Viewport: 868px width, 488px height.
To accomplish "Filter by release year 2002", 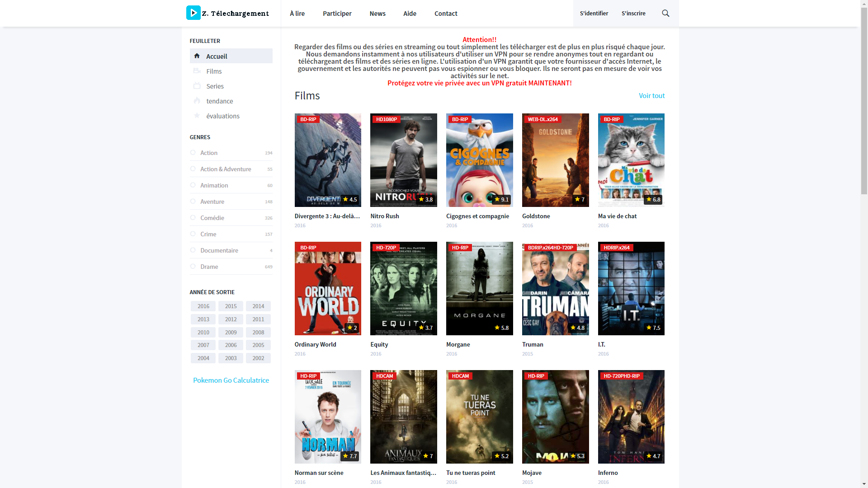I will (258, 358).
